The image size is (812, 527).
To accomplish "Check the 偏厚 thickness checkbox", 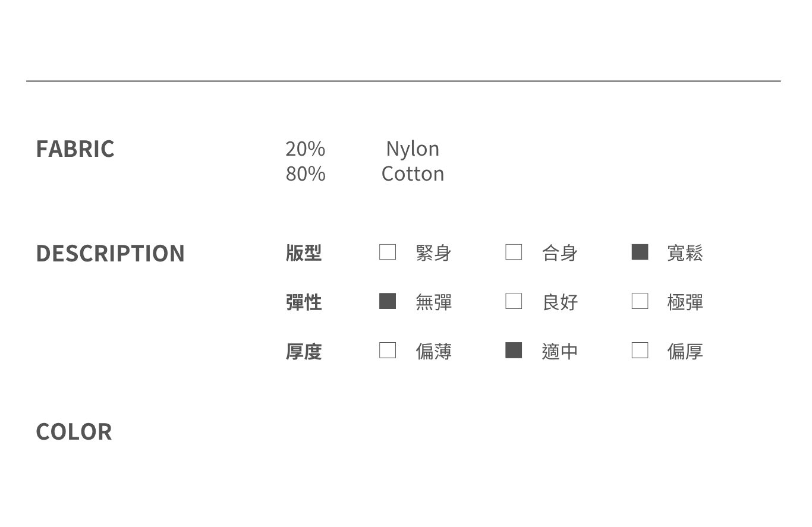I will (x=640, y=351).
